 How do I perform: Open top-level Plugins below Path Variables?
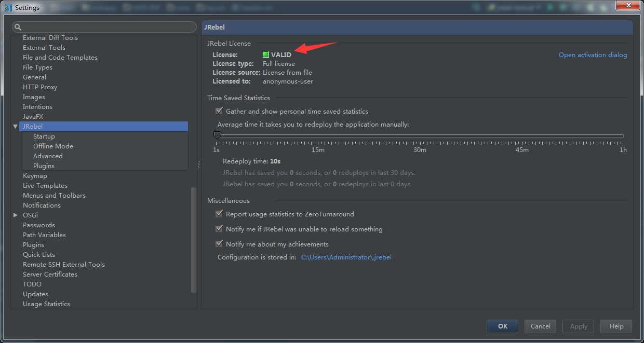pos(33,244)
